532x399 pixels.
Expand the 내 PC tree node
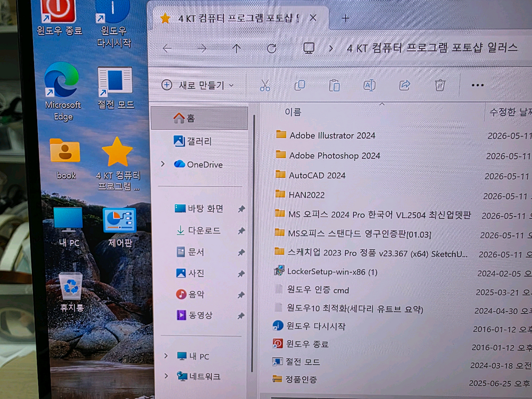click(x=166, y=356)
